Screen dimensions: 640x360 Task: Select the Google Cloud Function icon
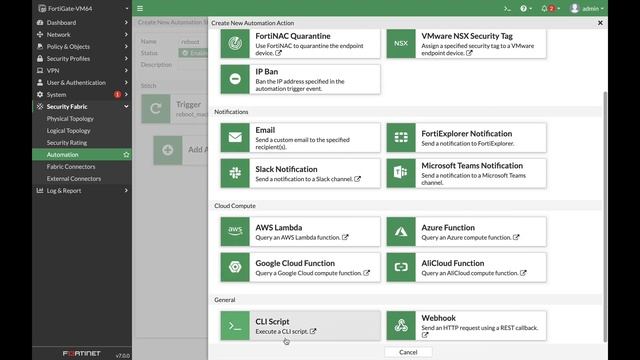coord(235,267)
